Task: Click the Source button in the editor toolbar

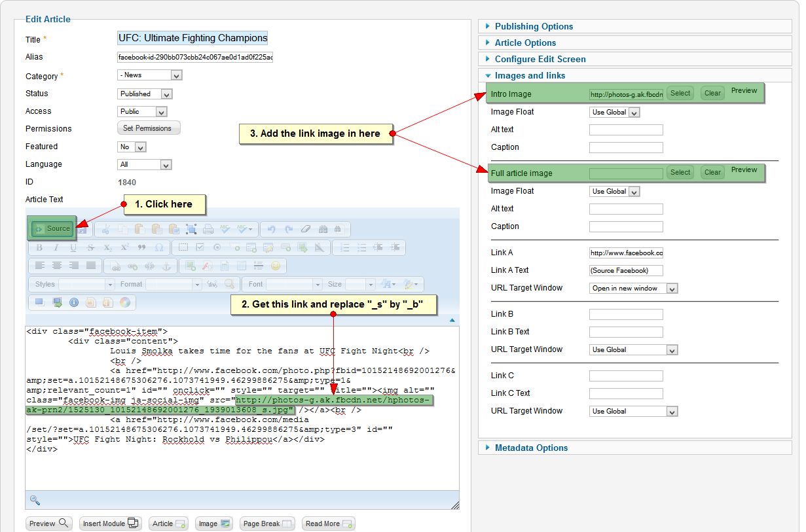Action: [x=52, y=228]
